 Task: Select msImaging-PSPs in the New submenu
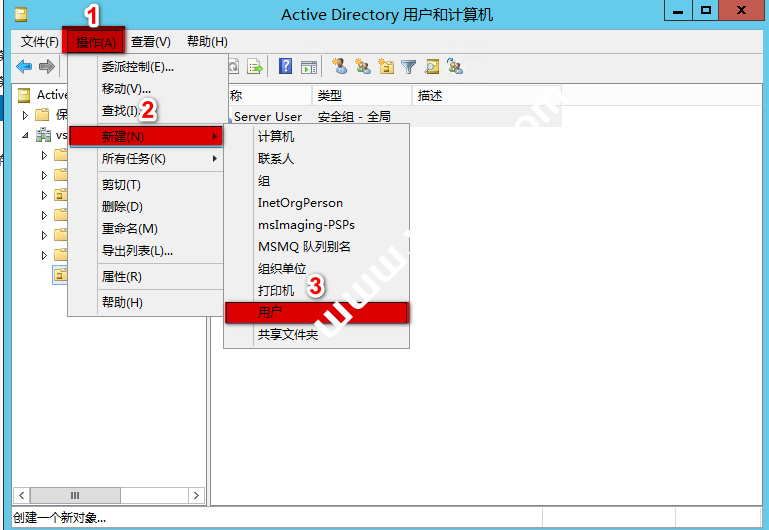(316, 225)
